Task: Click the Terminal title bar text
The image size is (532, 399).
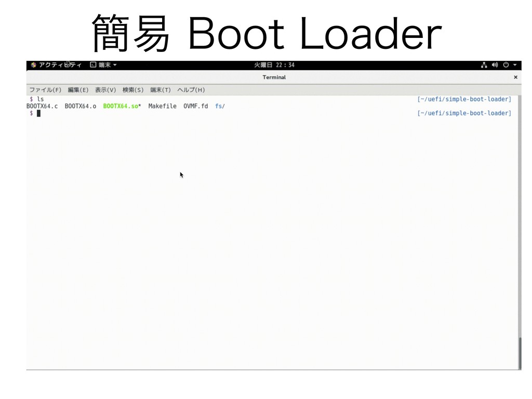Action: [274, 77]
